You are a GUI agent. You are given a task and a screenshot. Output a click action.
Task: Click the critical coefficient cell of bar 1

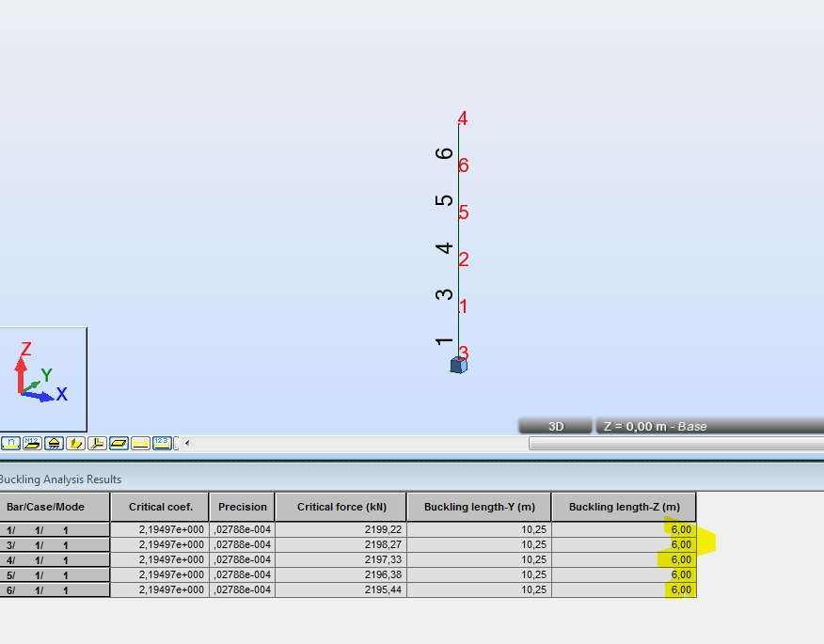[x=160, y=529]
